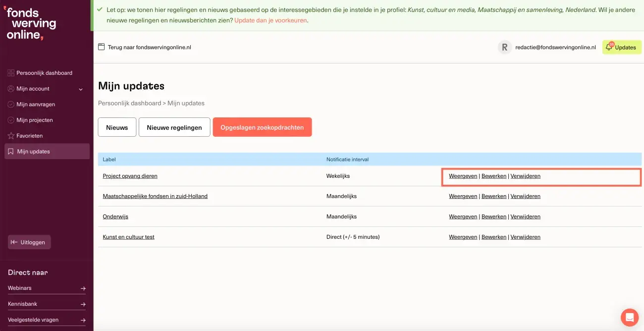Expand the Mijn account chevron
644x331 pixels.
[81, 89]
